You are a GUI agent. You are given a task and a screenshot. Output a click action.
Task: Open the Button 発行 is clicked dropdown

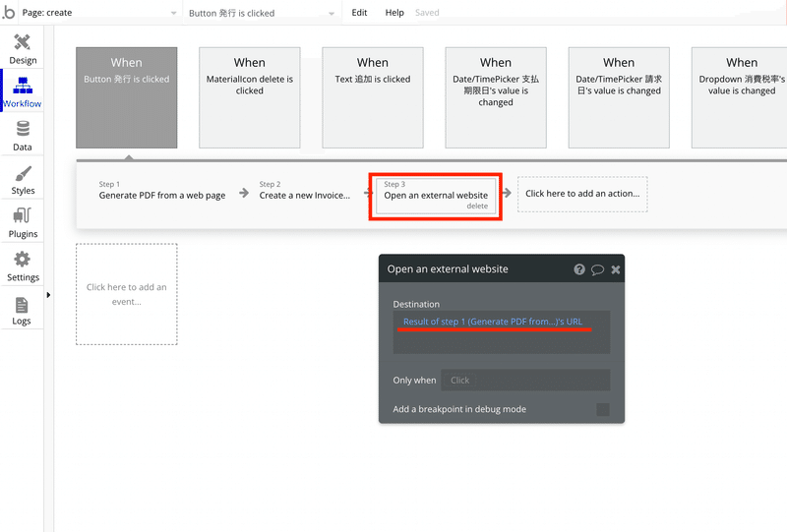pos(262,13)
